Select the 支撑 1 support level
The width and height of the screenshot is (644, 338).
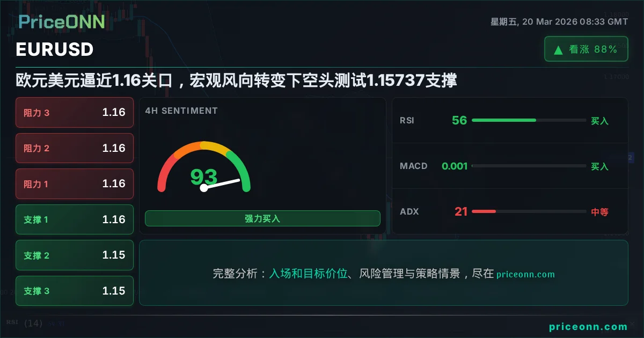75,219
